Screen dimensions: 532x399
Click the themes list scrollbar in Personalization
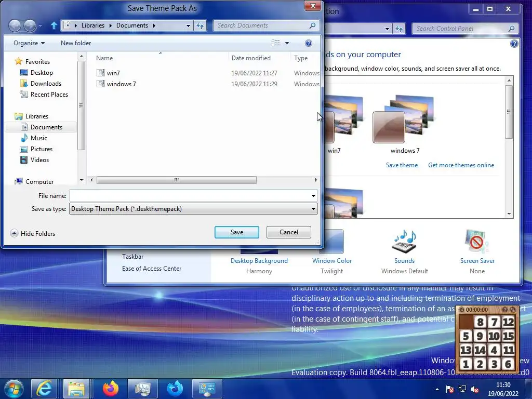509,112
